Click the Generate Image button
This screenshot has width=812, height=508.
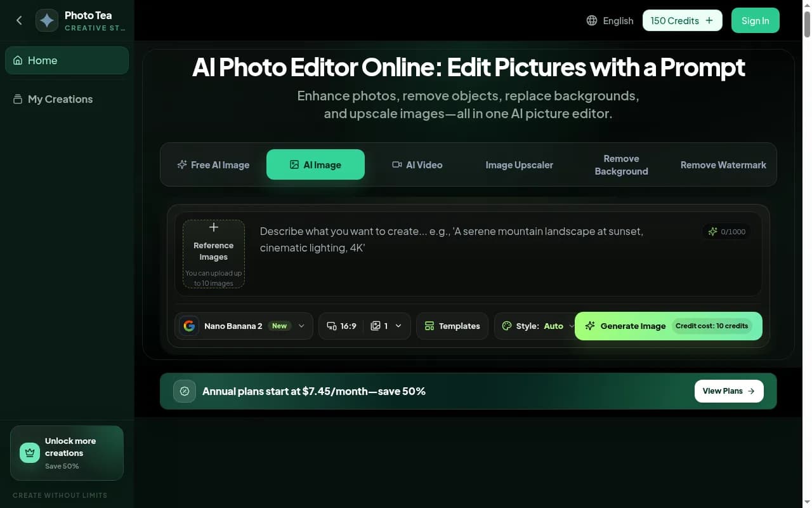[x=668, y=326]
